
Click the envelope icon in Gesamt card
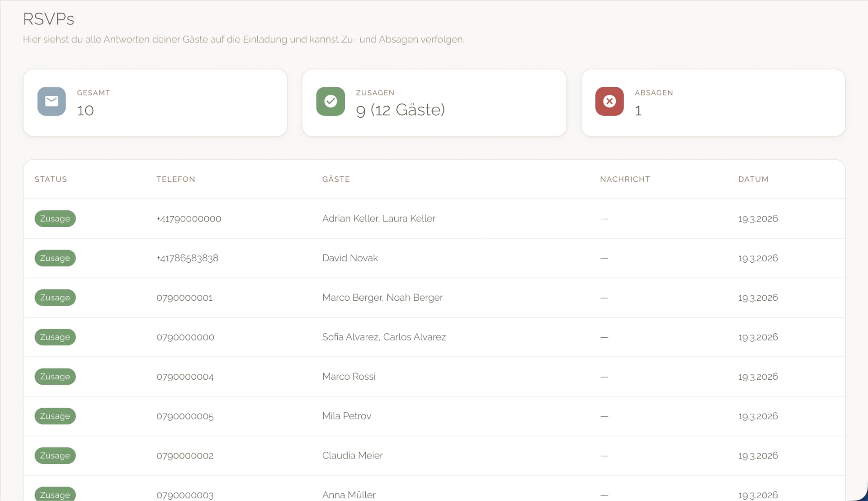(52, 101)
